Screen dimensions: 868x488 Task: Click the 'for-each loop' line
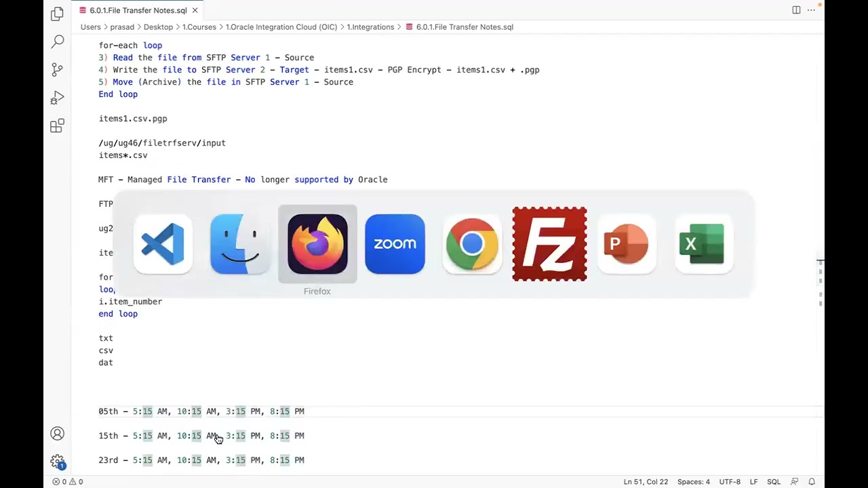click(130, 45)
